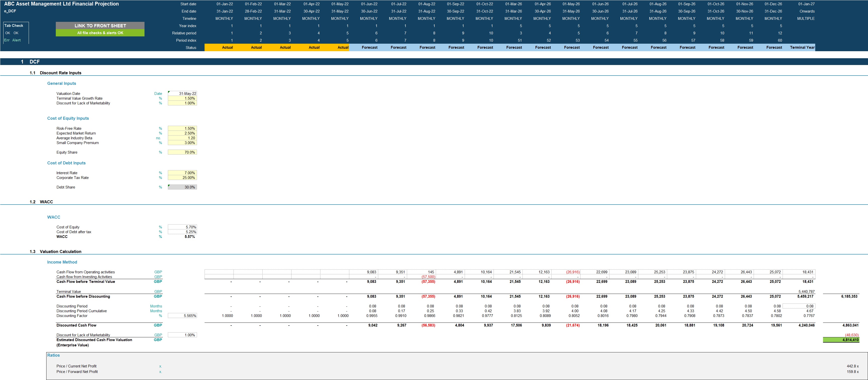The width and height of the screenshot is (868, 380).
Task: Select the Terminal Value Growth Rate input cell
Action: click(x=182, y=98)
